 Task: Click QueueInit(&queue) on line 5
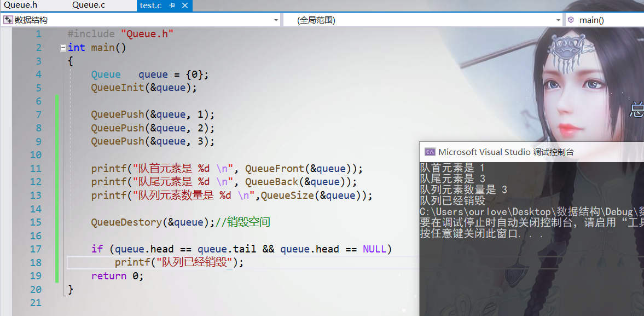coord(144,88)
